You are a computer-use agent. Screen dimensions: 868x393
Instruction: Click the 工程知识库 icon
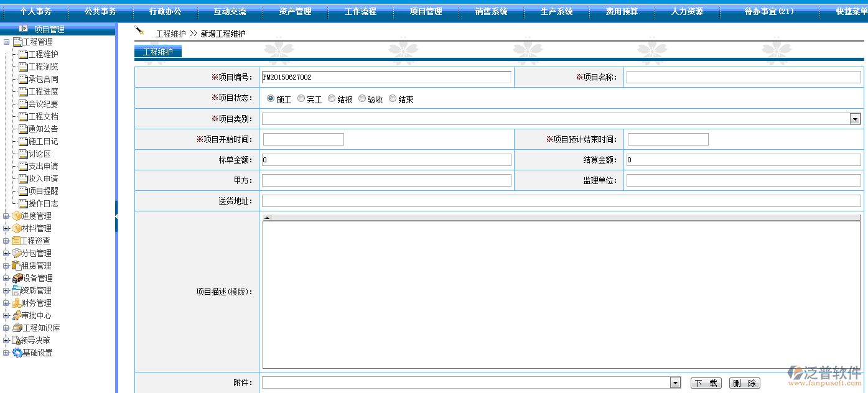[x=17, y=328]
